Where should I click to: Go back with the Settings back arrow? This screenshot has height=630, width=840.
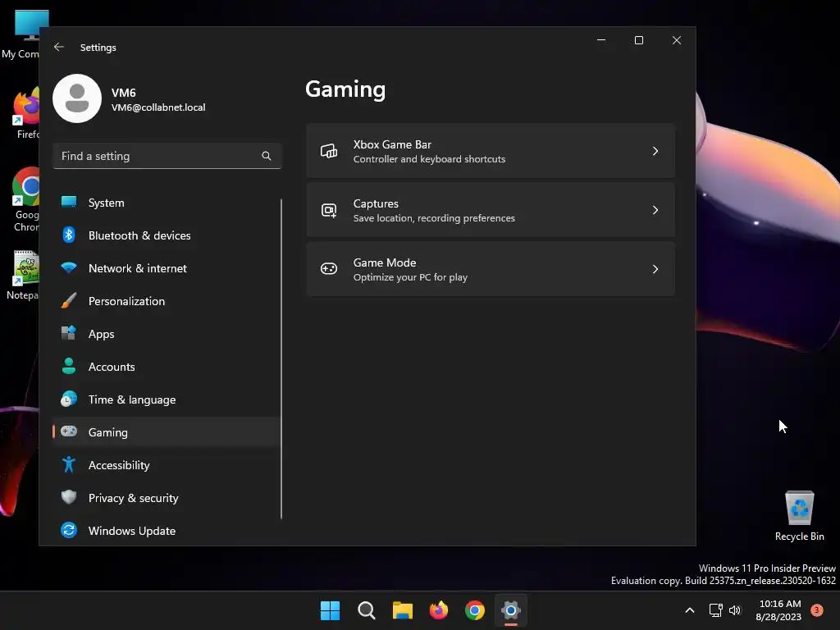coord(59,47)
